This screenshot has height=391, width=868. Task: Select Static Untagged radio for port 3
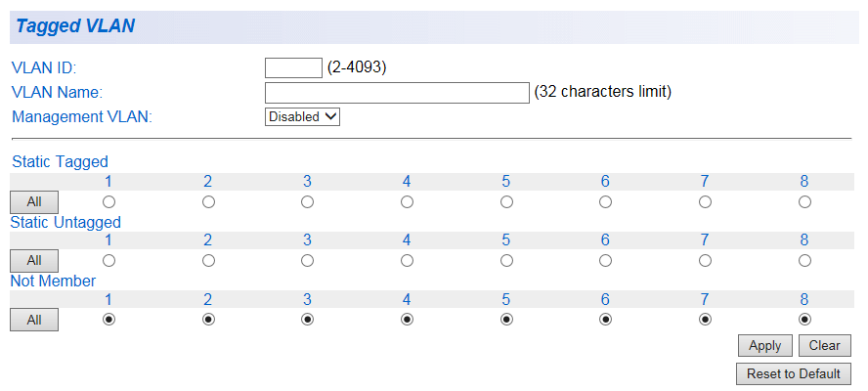pyautogui.click(x=307, y=261)
